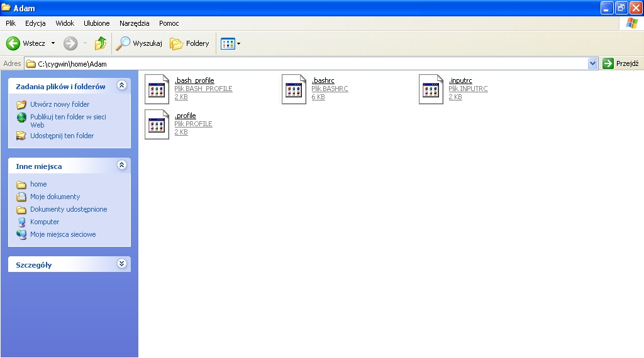
Task: Click the Dokumenty udostępnione folder icon
Action: click(x=21, y=210)
